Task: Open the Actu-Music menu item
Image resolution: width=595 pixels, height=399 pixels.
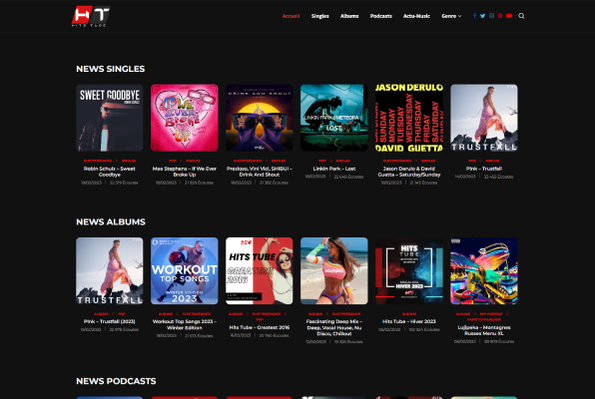Action: [416, 16]
